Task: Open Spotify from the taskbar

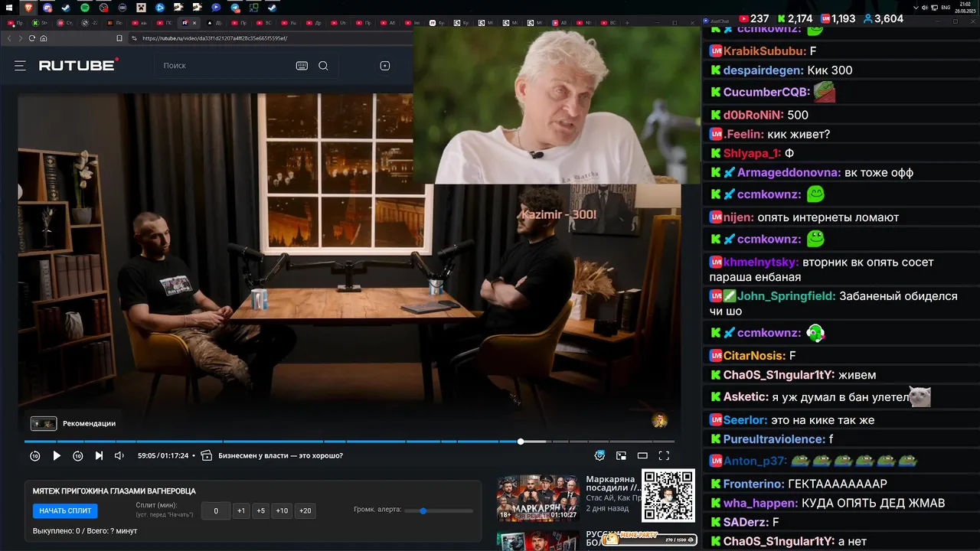Action: point(84,8)
